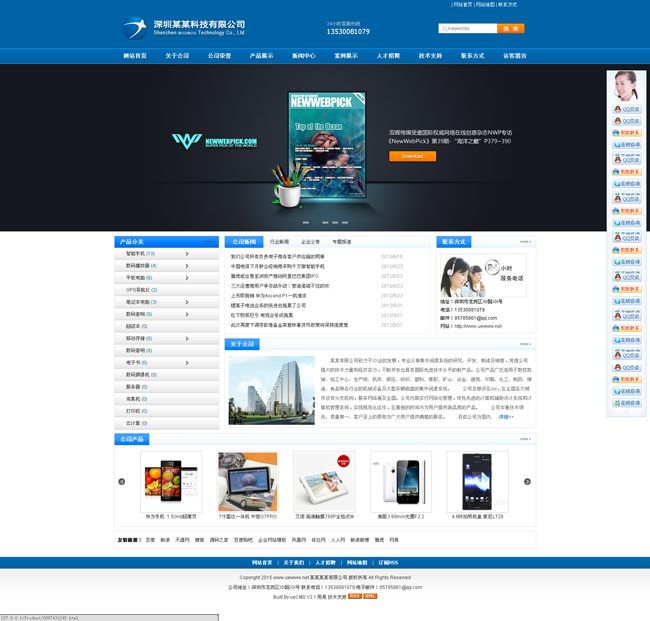Open 网站首页 link in footer bar
The height and width of the screenshot is (621, 650).
point(262,563)
